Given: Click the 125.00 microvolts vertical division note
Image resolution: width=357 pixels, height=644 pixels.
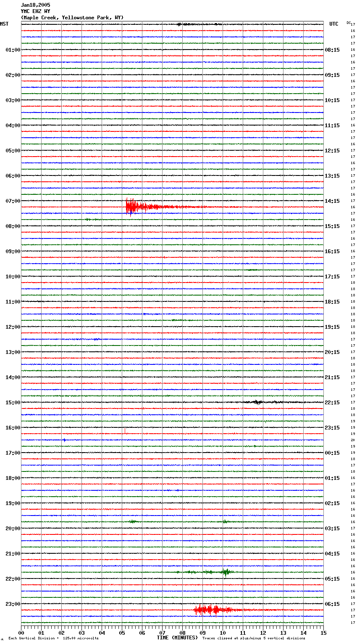Looking at the screenshot, I should (x=53, y=638).
